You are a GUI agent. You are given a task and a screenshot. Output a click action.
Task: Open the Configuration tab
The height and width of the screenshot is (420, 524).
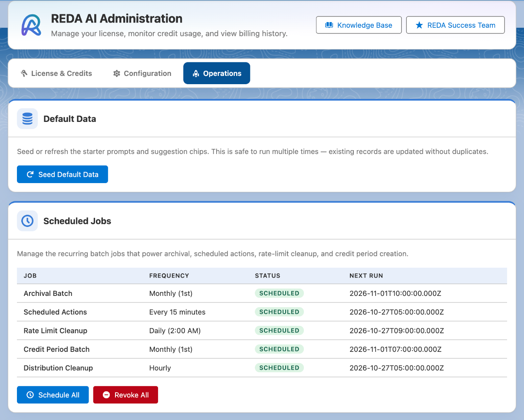point(142,73)
